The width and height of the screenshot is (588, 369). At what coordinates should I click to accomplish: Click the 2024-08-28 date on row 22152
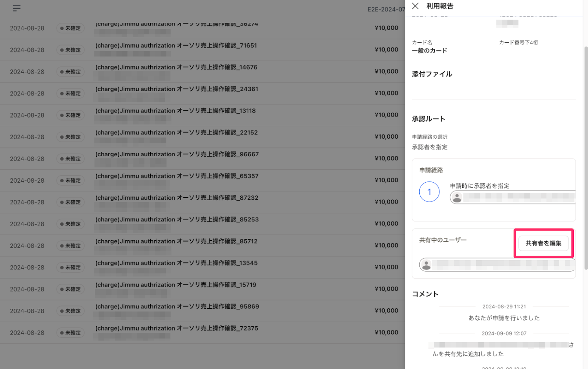pos(27,137)
